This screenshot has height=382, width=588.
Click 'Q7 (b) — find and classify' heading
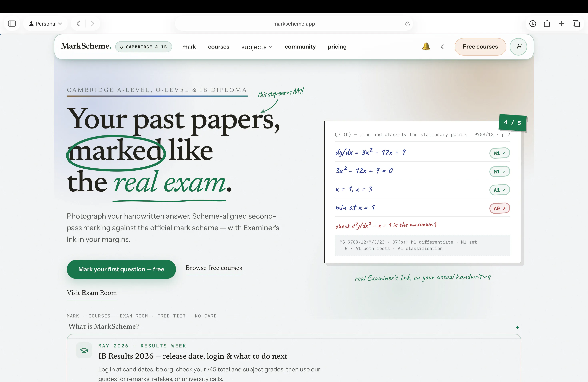coord(401,134)
